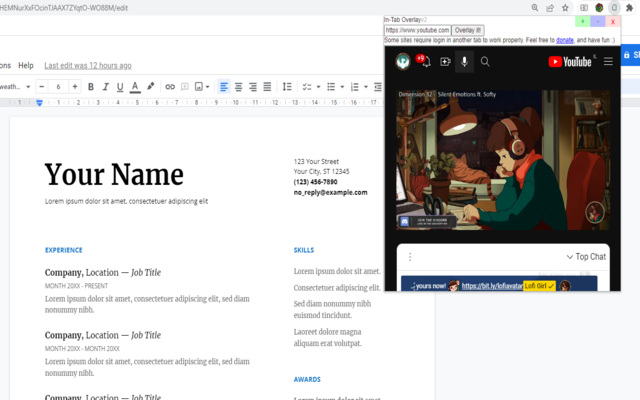The width and height of the screenshot is (640, 400).
Task: Click the MONTH 20XX - PRESENT text
Action: (x=76, y=286)
